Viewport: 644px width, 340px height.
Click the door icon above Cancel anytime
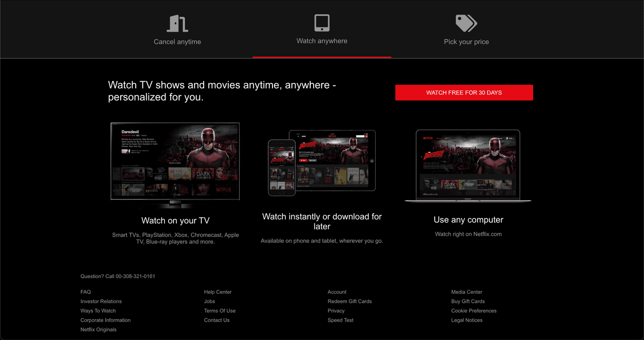[x=177, y=23]
